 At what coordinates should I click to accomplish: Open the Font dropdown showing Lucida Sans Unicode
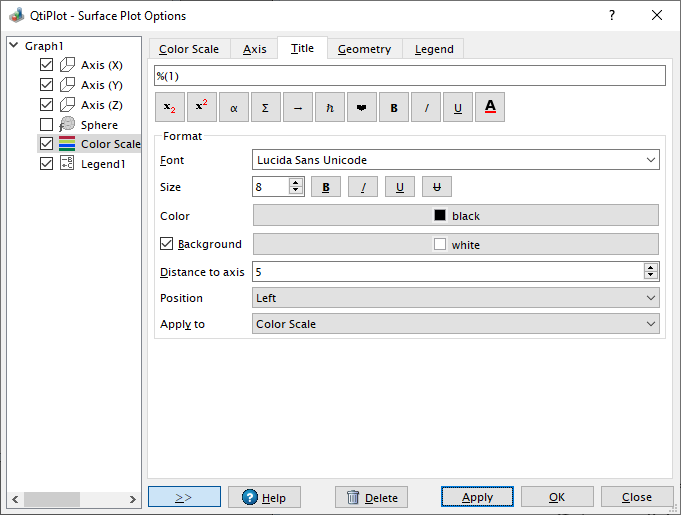[455, 160]
